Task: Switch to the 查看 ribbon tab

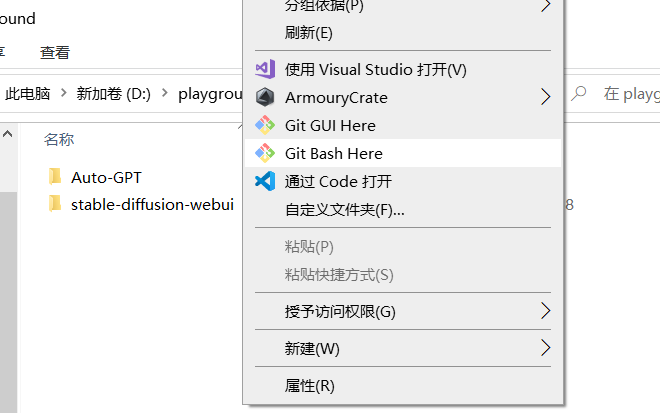Action: [55, 52]
